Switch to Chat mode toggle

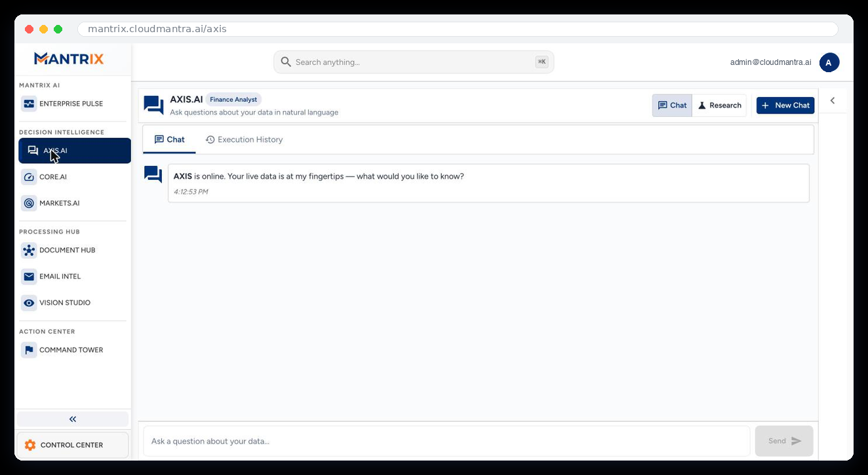click(x=672, y=105)
